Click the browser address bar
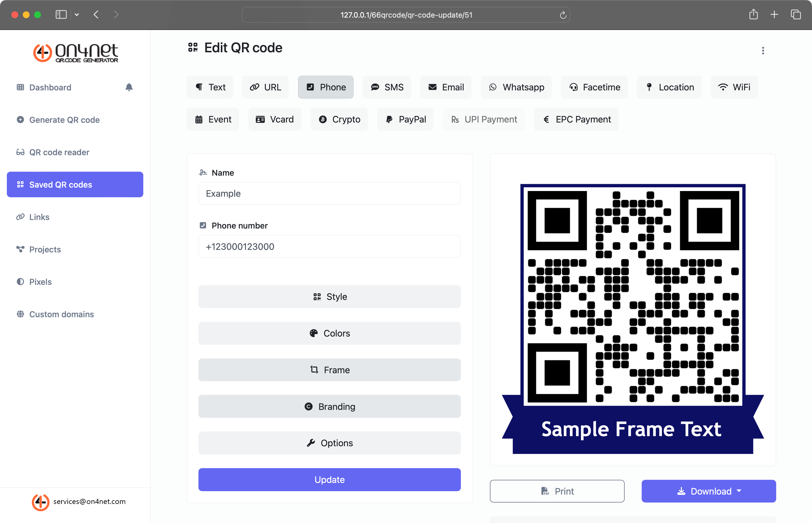This screenshot has width=812, height=523. point(406,15)
